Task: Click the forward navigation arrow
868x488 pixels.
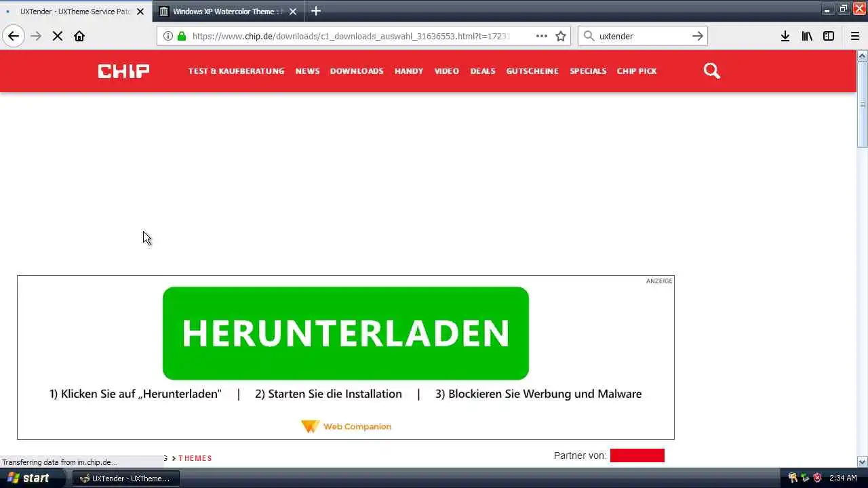Action: (x=36, y=36)
